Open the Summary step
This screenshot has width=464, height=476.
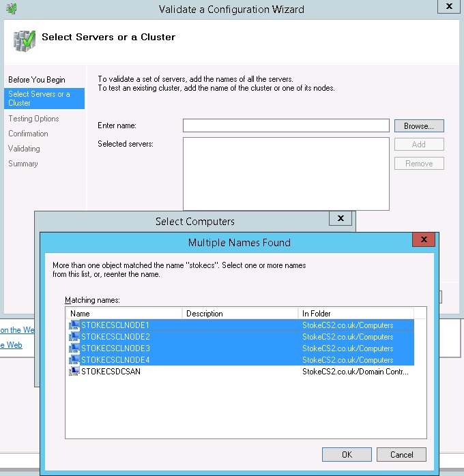[x=23, y=164]
